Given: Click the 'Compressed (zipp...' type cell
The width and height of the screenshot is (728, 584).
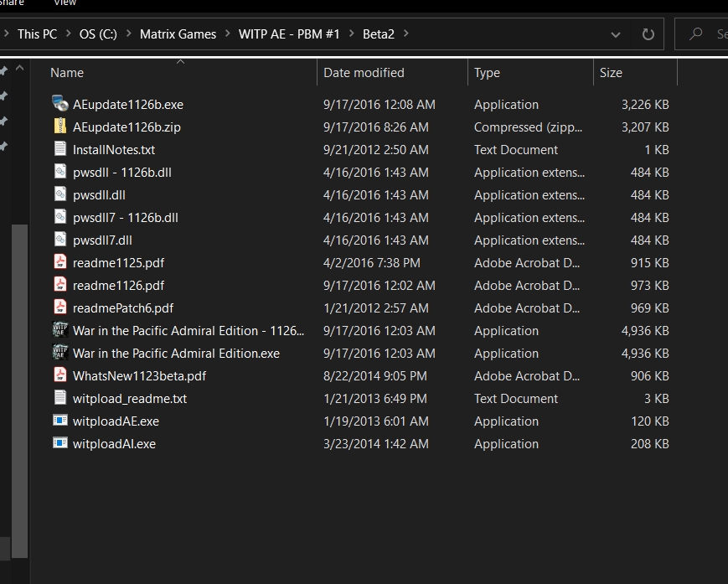Looking at the screenshot, I should (x=528, y=127).
